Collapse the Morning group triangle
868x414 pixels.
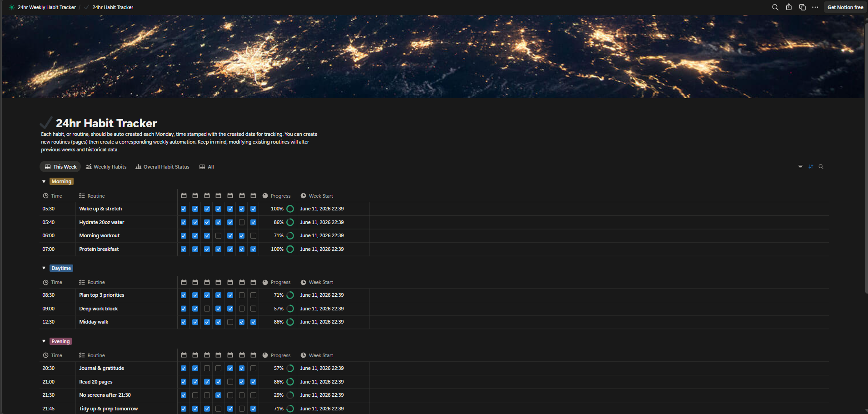point(44,182)
